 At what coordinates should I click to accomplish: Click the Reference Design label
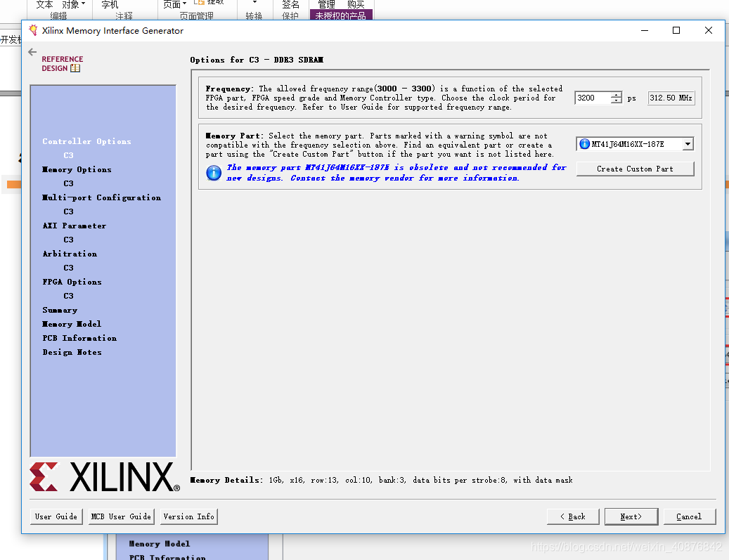point(63,64)
